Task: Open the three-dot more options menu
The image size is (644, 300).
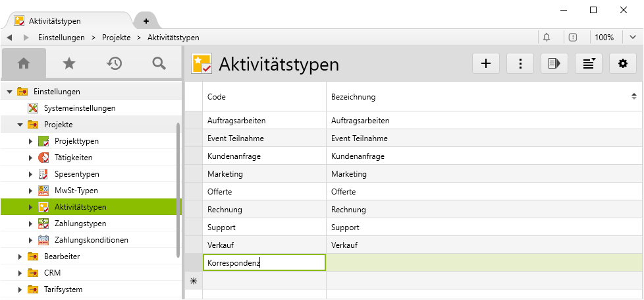Action: pyautogui.click(x=520, y=63)
